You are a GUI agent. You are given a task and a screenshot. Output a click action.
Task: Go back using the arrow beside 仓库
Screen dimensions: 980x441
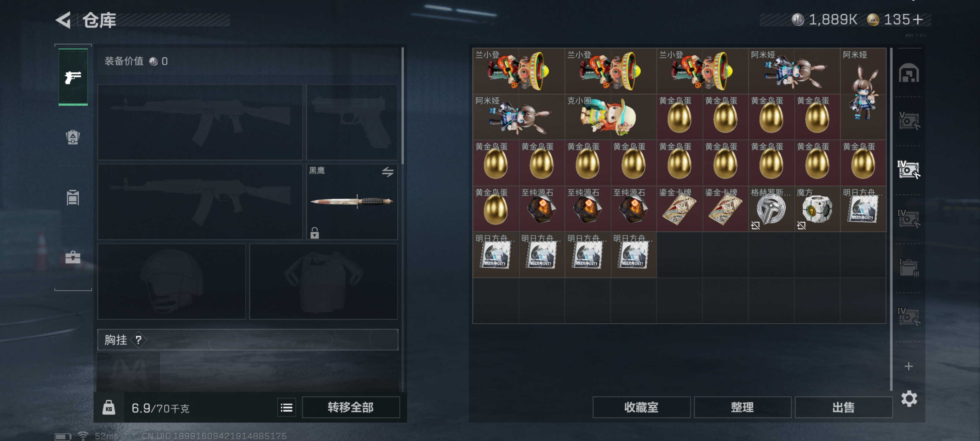pyautogui.click(x=63, y=20)
